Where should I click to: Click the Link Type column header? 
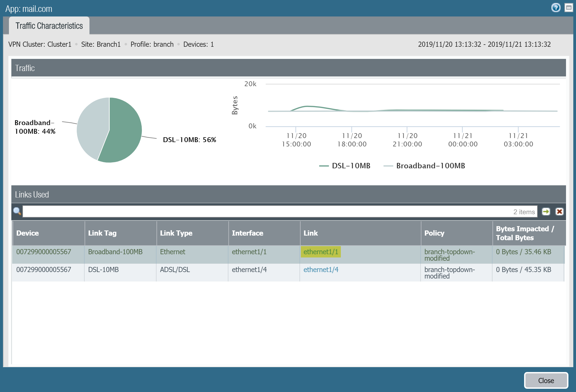[x=176, y=233]
